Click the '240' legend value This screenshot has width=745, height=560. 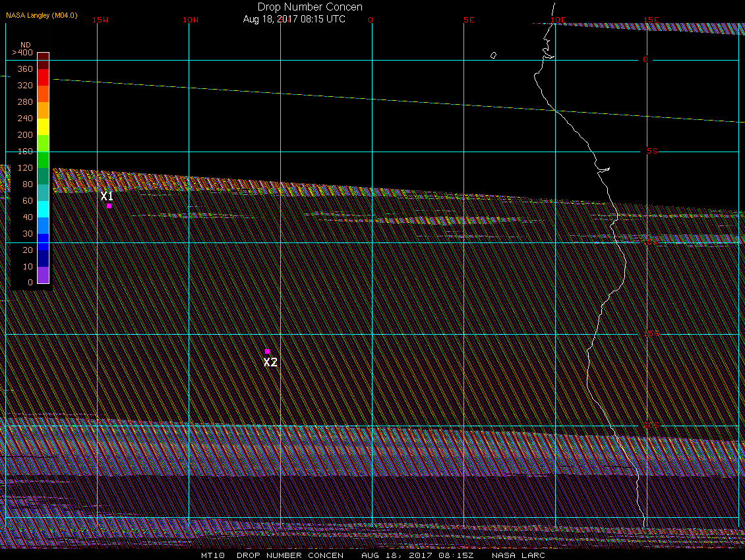tap(25, 119)
